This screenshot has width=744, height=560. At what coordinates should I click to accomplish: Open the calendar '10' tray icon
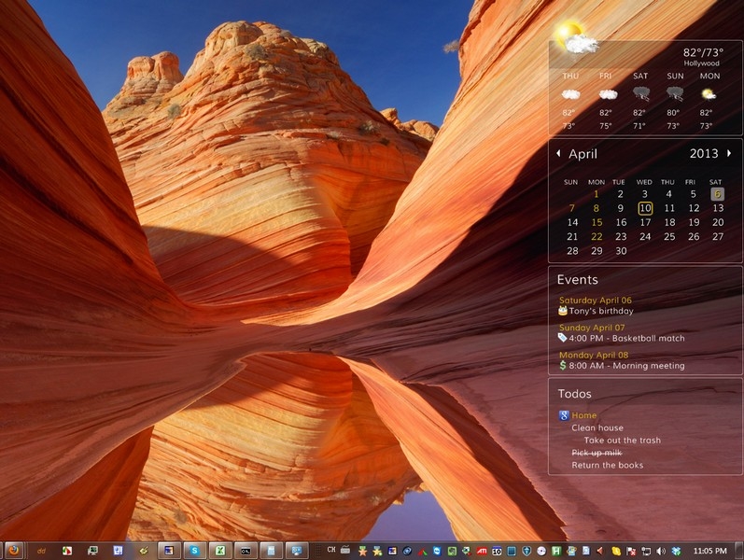(x=497, y=551)
